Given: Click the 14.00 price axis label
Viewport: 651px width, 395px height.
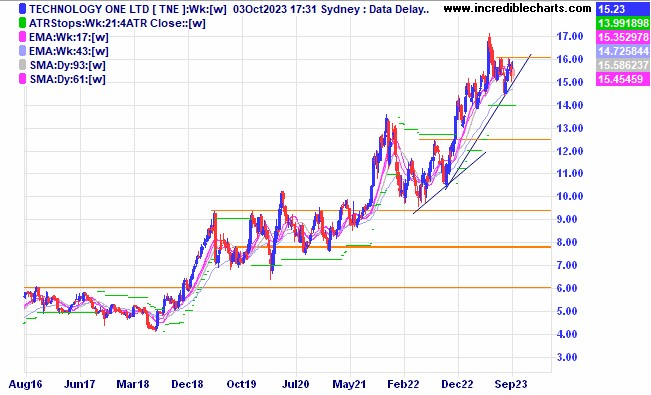Looking at the screenshot, I should pos(570,105).
